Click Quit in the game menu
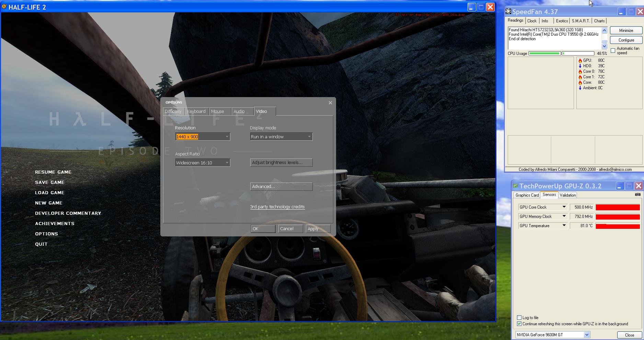Screen dimensions: 644x340 click(41, 244)
